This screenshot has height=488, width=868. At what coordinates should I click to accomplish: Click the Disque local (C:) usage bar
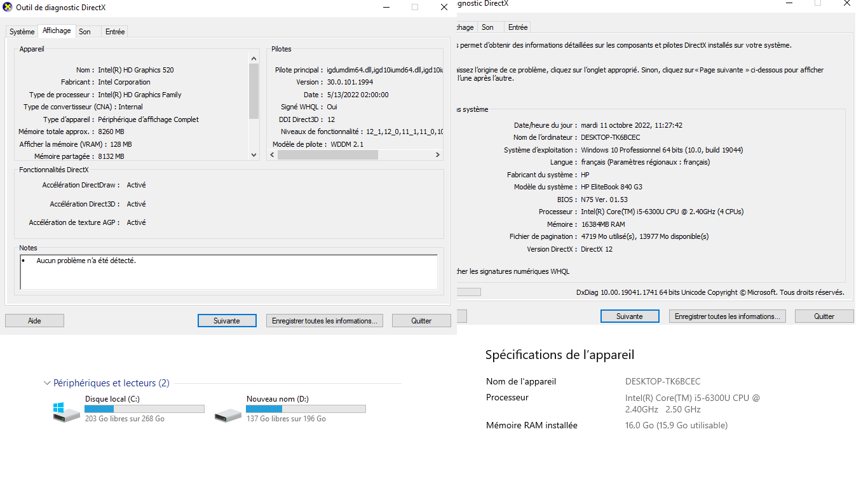coord(144,409)
